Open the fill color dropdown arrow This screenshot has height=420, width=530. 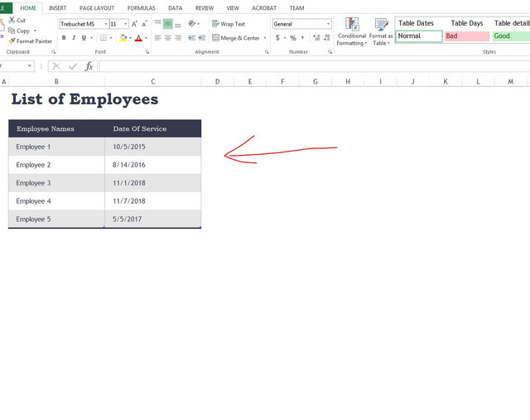(x=131, y=38)
